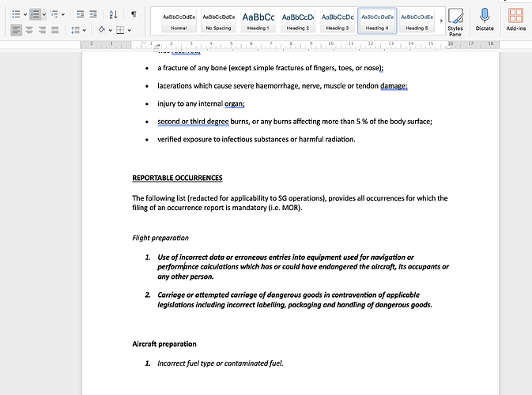The height and width of the screenshot is (395, 532).
Task: Show paragraph marks pilcrow
Action: (134, 14)
